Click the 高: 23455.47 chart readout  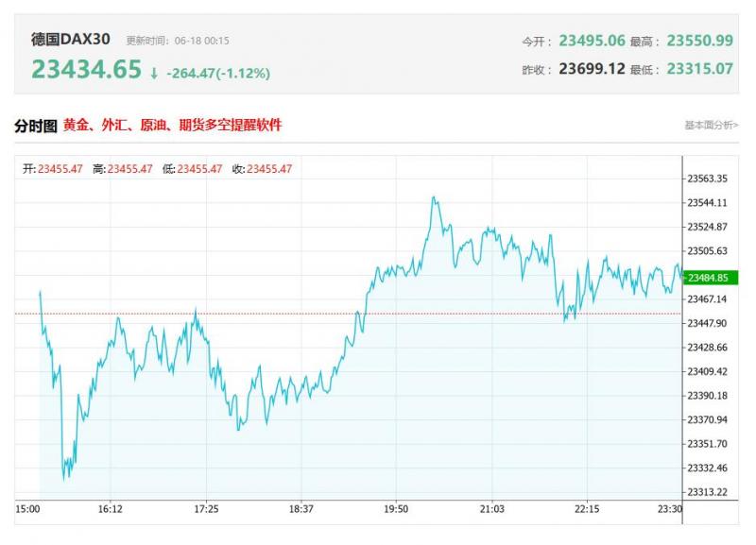pos(123,169)
